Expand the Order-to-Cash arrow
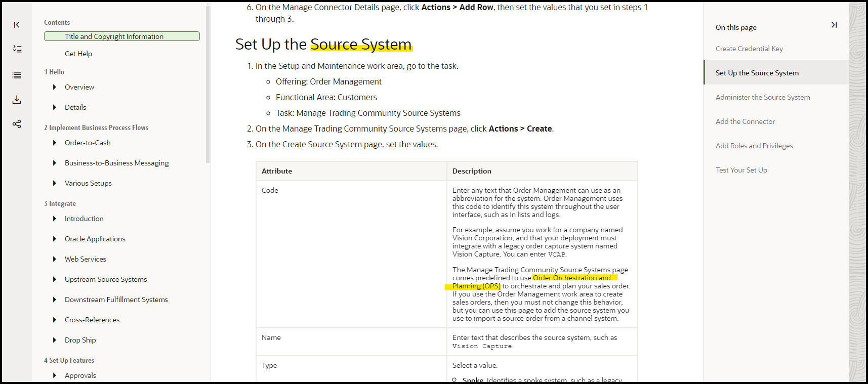Viewport: 868px width, 384px height. (x=55, y=143)
